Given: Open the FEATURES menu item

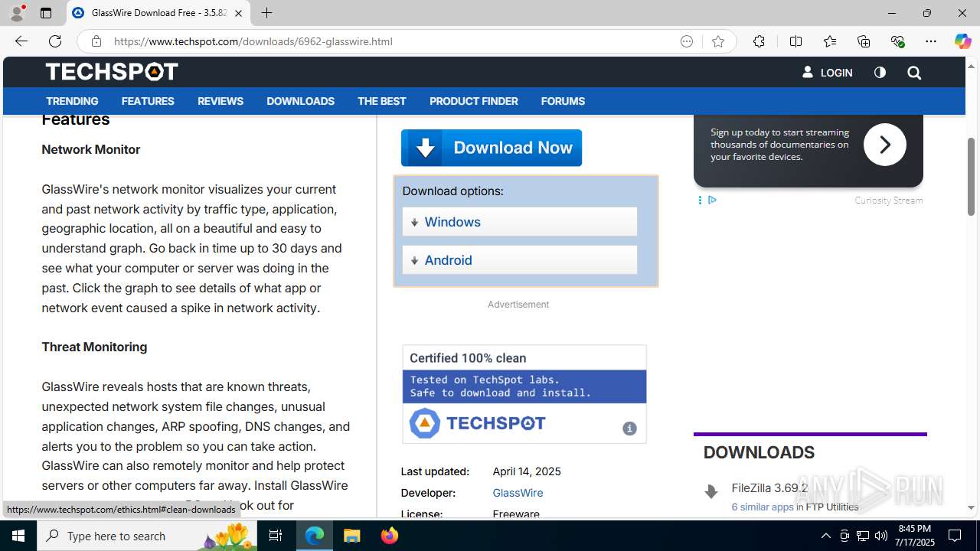Looking at the screenshot, I should tap(148, 101).
